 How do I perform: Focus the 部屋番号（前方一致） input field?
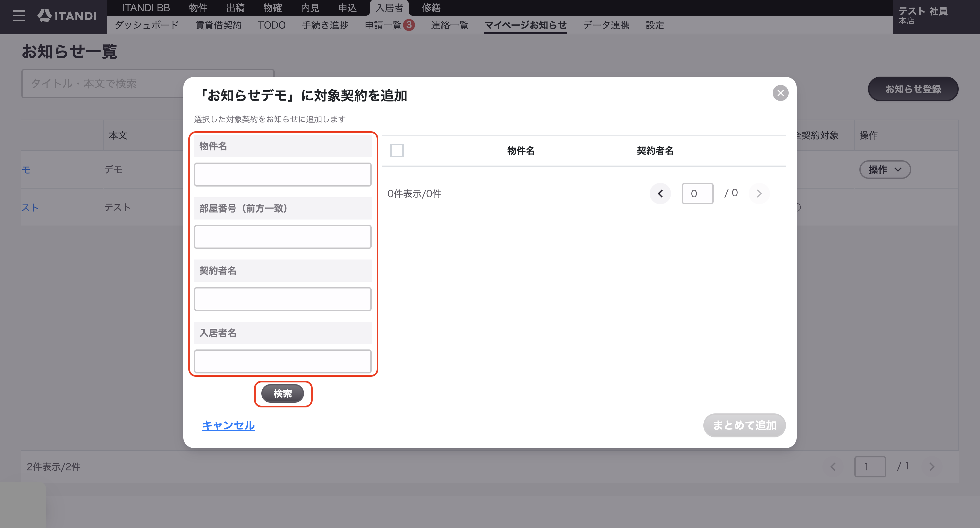pyautogui.click(x=283, y=237)
